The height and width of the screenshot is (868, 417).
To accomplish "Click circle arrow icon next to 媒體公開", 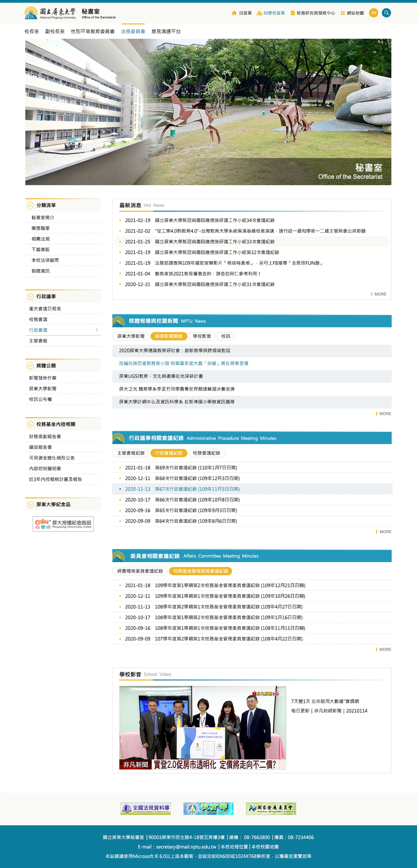I will tap(30, 365).
